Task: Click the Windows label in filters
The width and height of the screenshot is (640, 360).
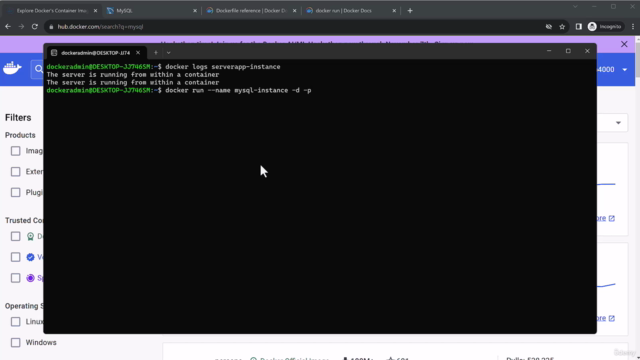Action: pos(41,342)
